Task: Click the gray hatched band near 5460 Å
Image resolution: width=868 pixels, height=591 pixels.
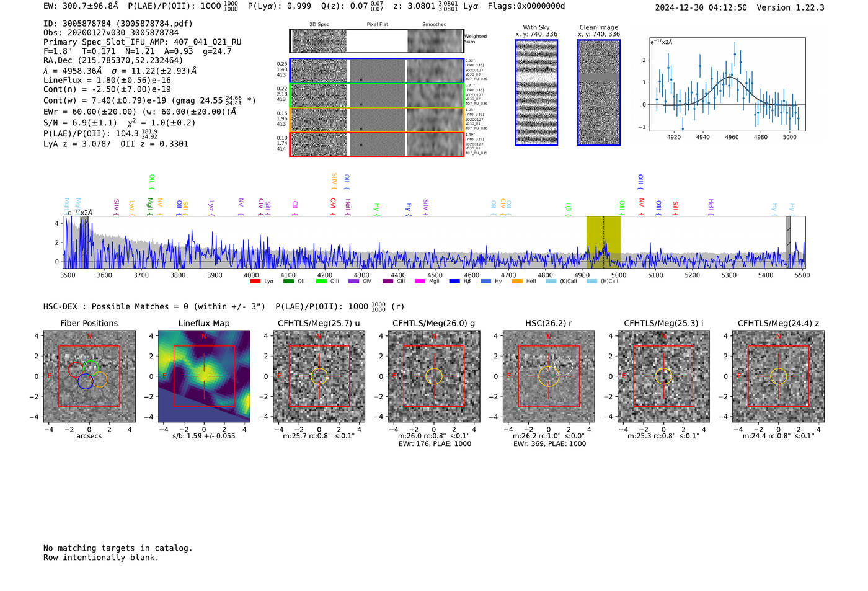Action: point(789,242)
